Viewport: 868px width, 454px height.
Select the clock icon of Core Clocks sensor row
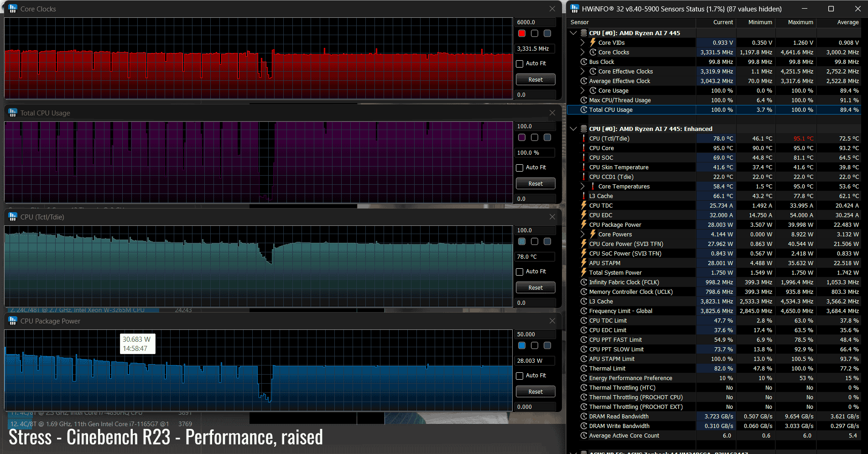[593, 52]
